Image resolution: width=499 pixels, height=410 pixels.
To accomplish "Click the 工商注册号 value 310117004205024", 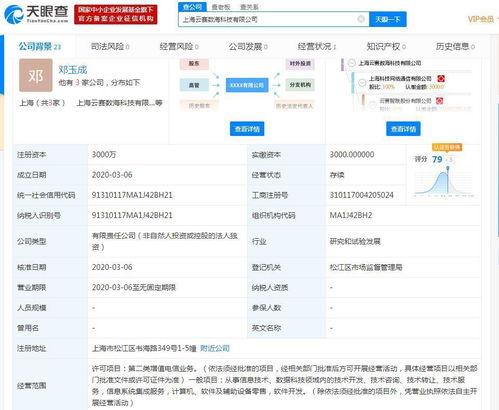I will click(362, 195).
